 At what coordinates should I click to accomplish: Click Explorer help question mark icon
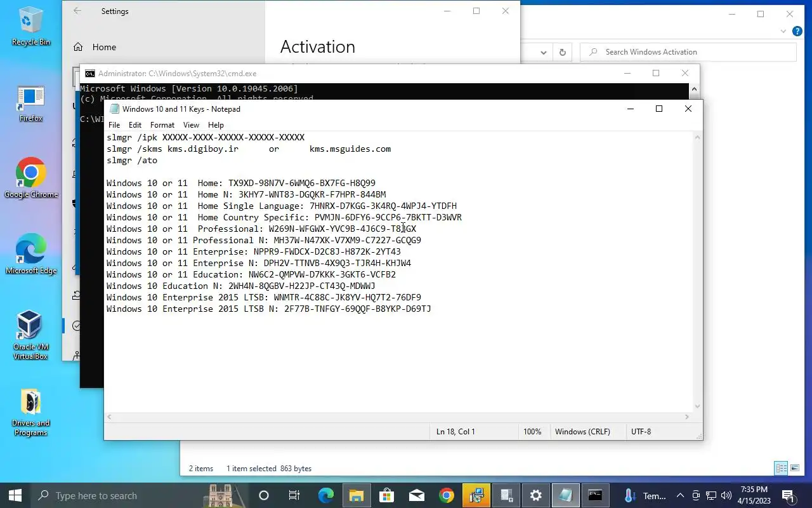coord(798,30)
